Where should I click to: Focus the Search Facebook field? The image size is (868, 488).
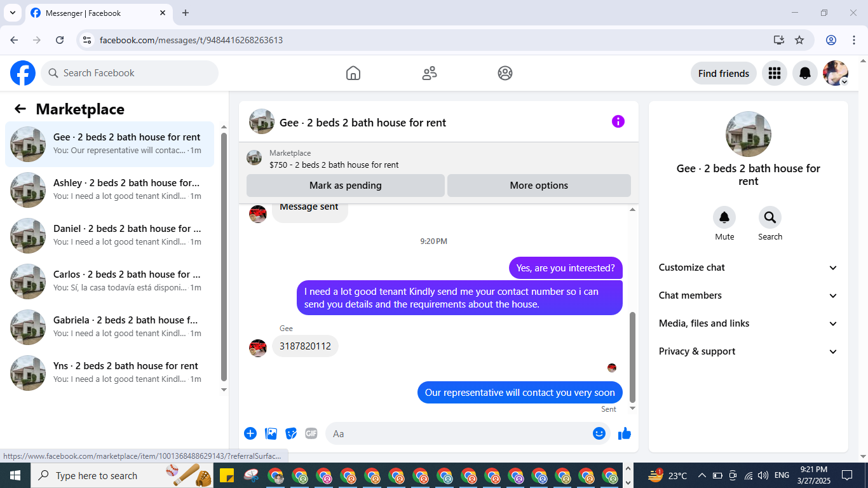130,73
